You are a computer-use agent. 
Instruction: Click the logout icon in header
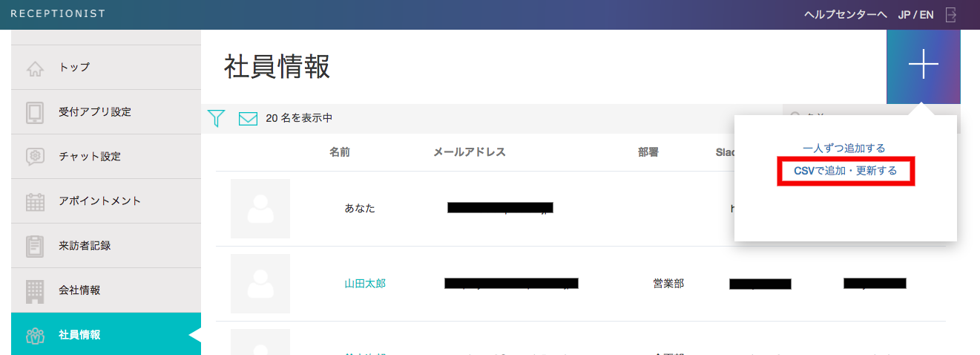[x=951, y=15]
